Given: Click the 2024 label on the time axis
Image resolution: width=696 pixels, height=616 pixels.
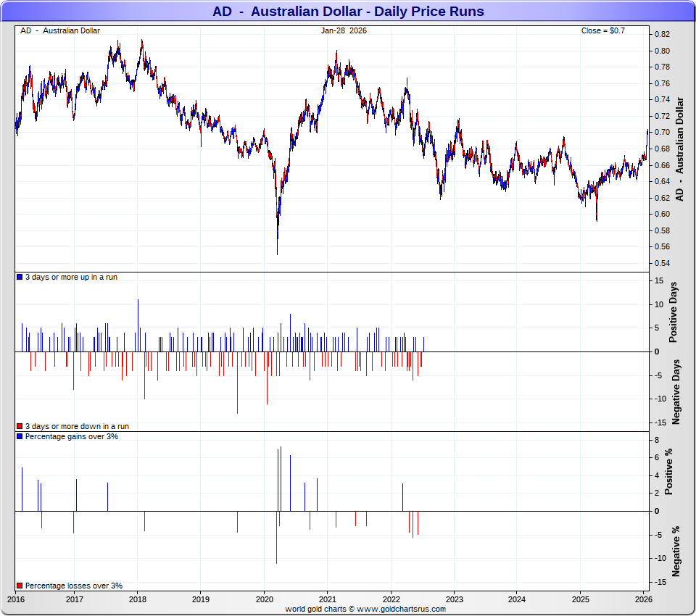Looking at the screenshot, I should pos(517,599).
